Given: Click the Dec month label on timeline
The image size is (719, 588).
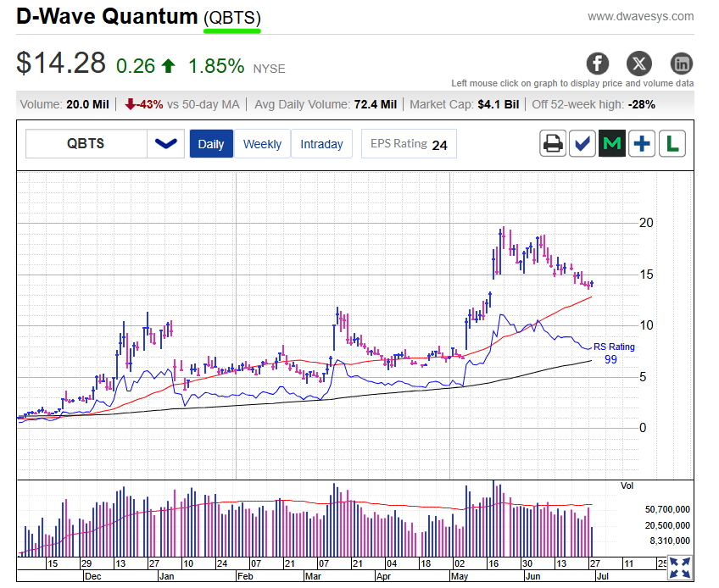Looking at the screenshot, I should (93, 576).
